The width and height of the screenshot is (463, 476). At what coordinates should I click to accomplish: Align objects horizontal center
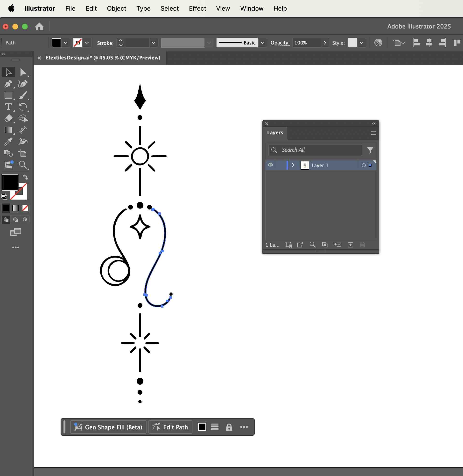tap(429, 43)
